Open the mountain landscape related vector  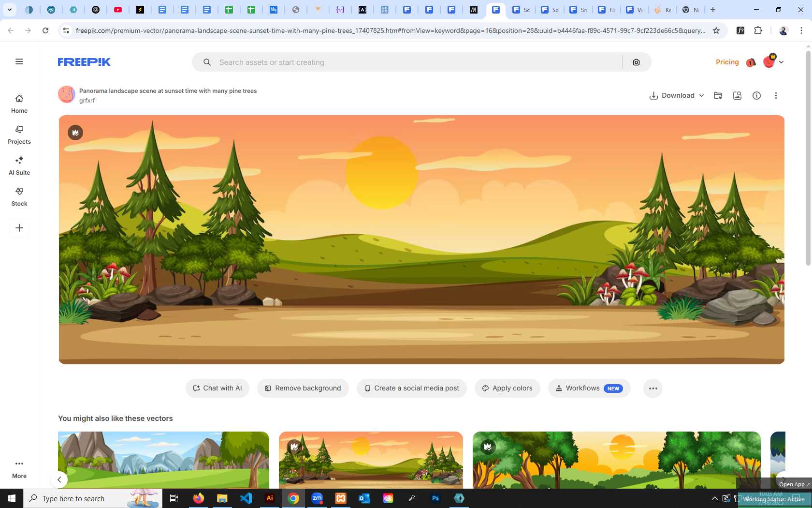(x=163, y=460)
